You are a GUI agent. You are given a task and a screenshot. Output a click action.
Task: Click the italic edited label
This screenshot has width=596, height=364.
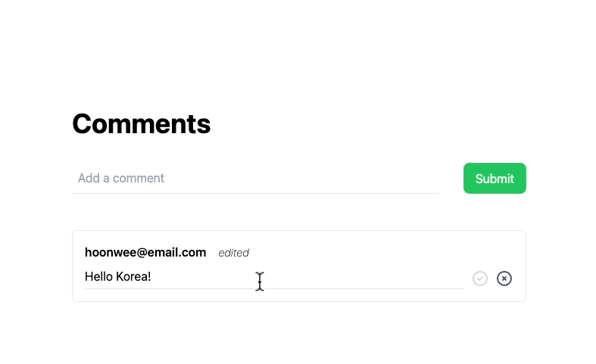point(233,253)
